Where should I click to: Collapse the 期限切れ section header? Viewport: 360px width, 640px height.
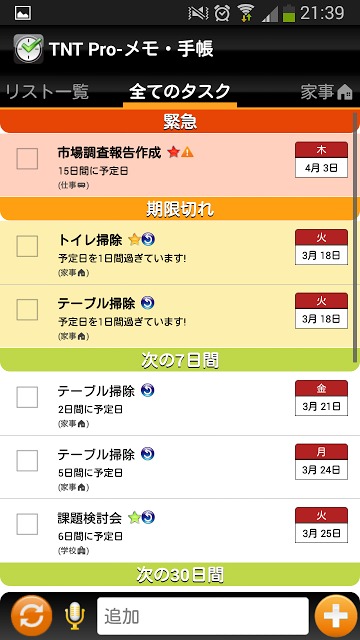coord(180,209)
